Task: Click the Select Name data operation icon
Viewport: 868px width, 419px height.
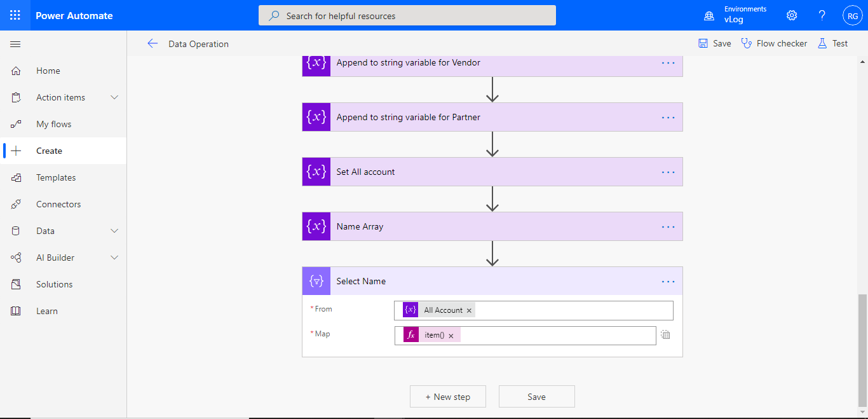Action: pos(316,281)
